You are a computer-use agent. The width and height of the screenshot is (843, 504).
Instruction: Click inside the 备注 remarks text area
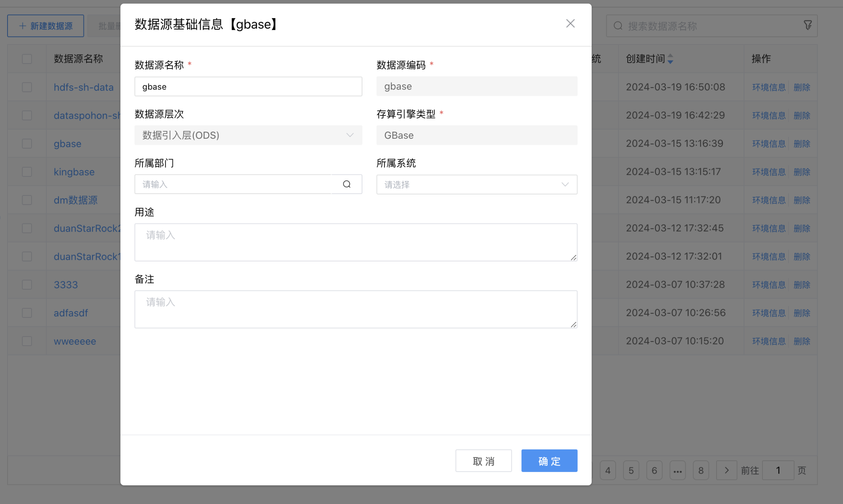[356, 308]
